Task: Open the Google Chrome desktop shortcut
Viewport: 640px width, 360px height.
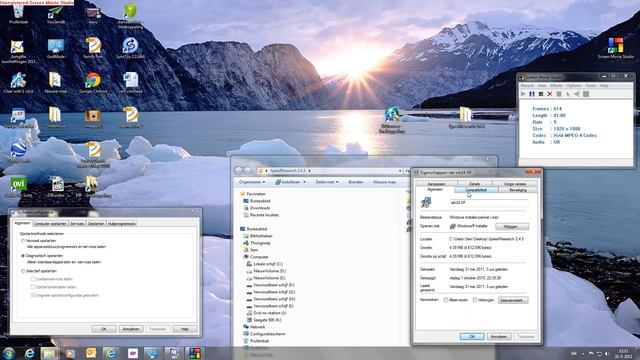Action: coord(93,83)
